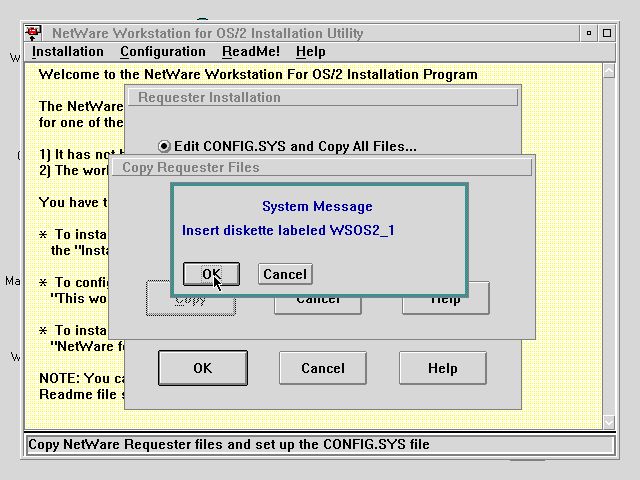Click the status bar message text
Image resolution: width=640 pixels, height=480 pixels.
[x=228, y=444]
